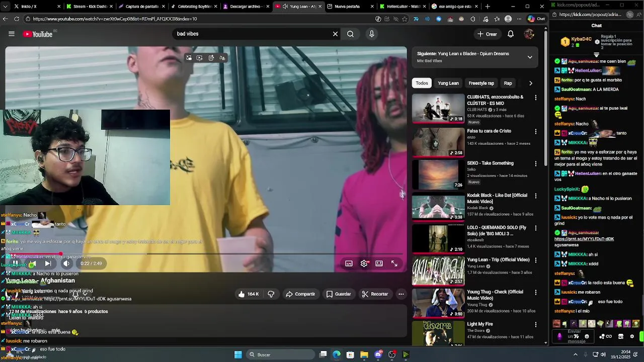Open options menu for Light My Fire
The height and width of the screenshot is (362, 644).
coord(535,325)
